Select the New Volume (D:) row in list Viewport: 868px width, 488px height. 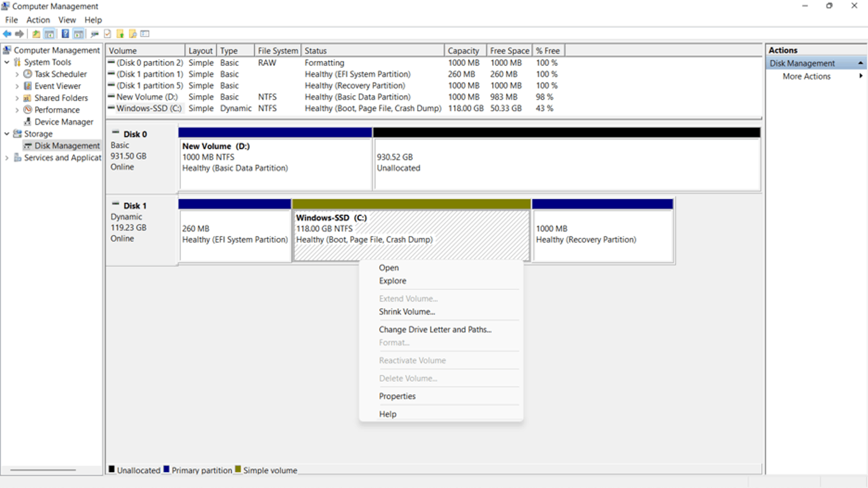147,97
